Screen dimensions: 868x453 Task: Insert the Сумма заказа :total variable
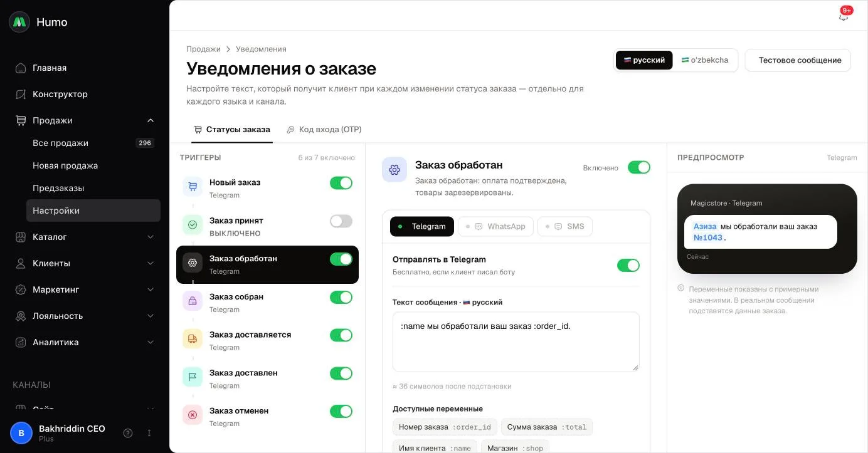click(x=547, y=427)
